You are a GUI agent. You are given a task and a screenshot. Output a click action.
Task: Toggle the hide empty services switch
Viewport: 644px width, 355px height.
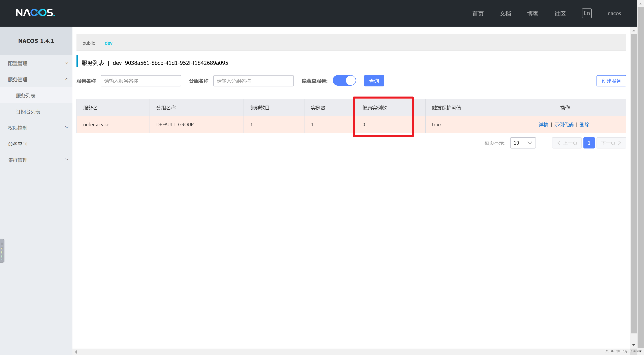(344, 81)
